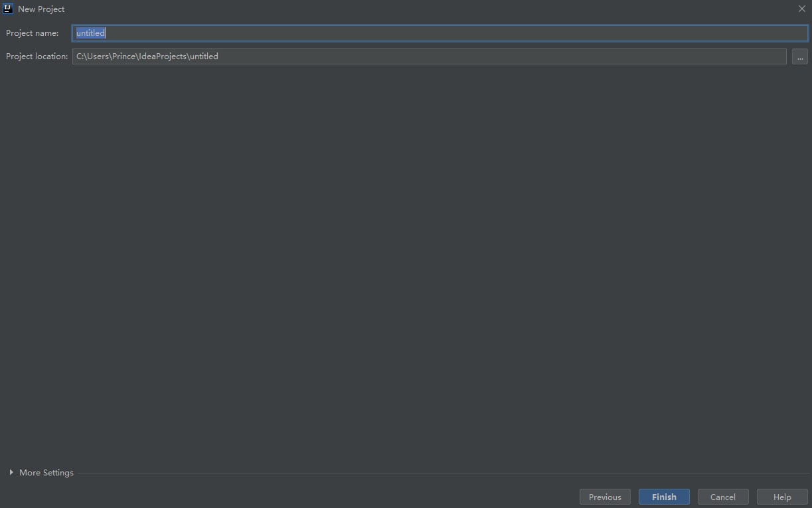Cancel the New Project dialog
Viewport: 812px width, 508px height.
pyautogui.click(x=723, y=497)
